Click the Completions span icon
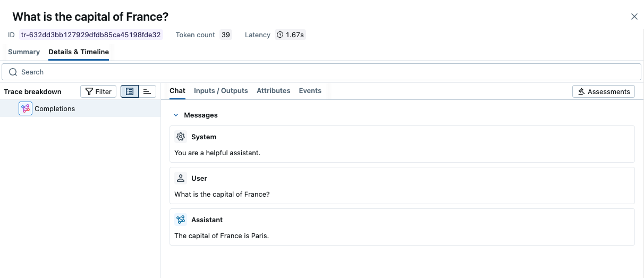This screenshot has width=644, height=278. coord(26,108)
